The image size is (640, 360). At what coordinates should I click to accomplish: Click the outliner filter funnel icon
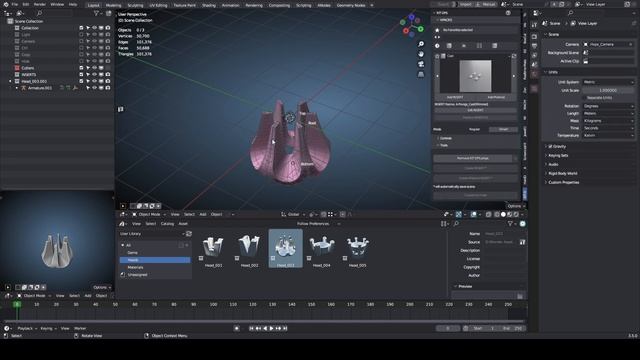point(97,13)
